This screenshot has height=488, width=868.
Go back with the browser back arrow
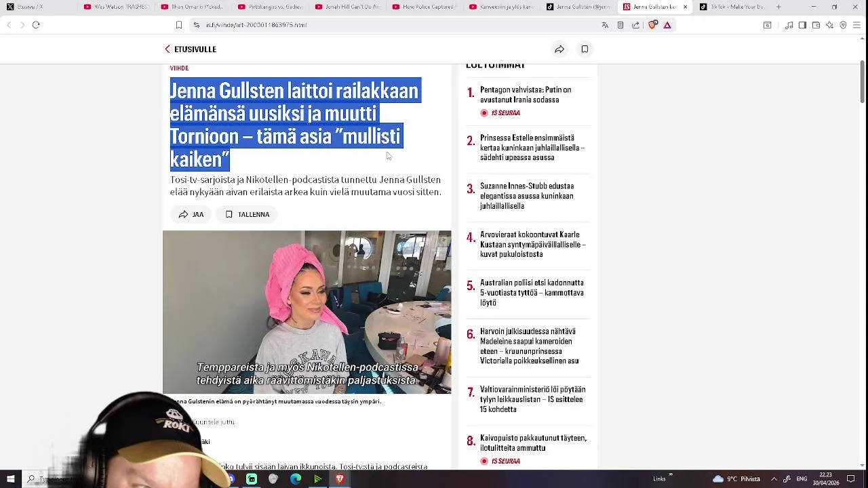point(9,25)
